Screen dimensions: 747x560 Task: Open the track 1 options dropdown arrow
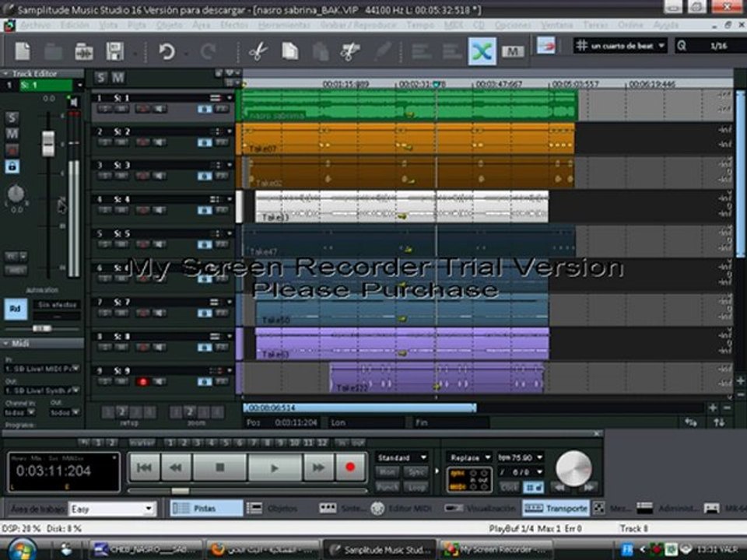tap(229, 98)
